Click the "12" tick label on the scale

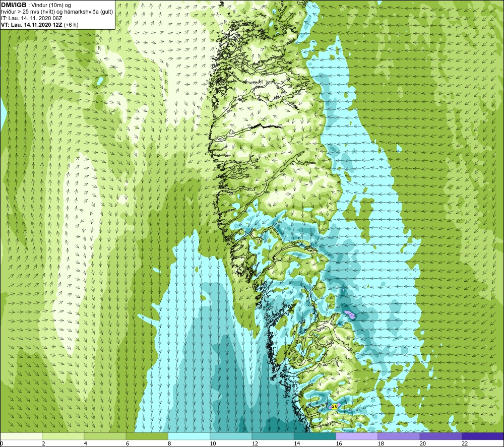pos(255,443)
